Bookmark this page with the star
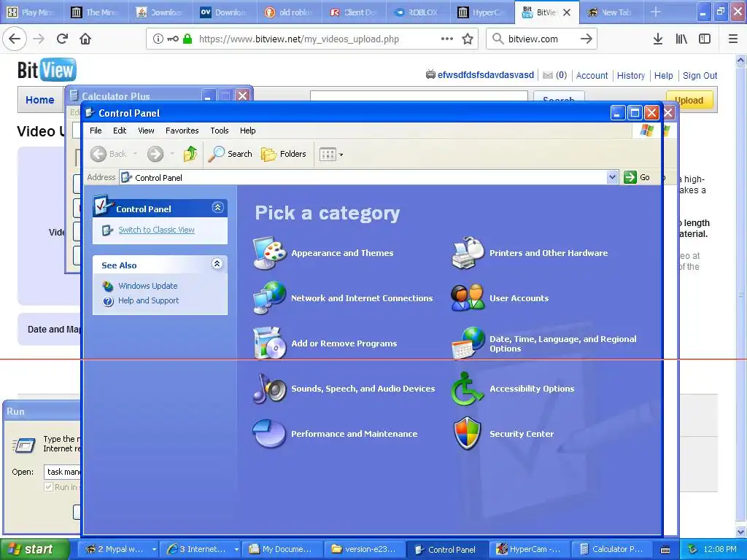The width and height of the screenshot is (747, 560). pyautogui.click(x=468, y=39)
